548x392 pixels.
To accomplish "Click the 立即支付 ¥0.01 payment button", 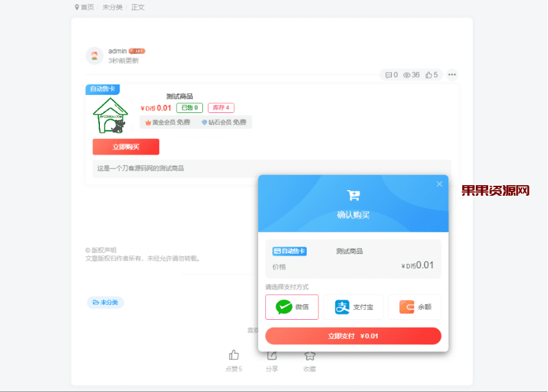I will 352,336.
